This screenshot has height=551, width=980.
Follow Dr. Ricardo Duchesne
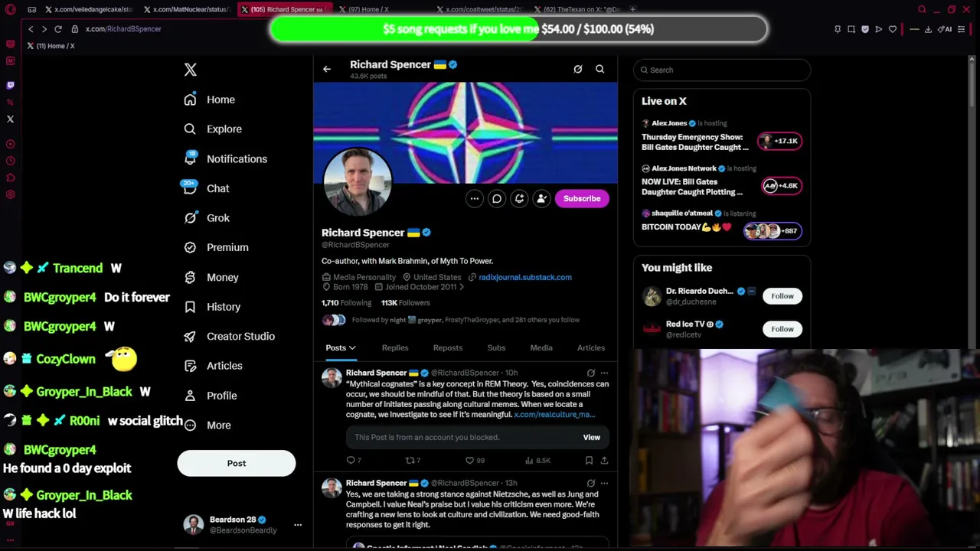pos(782,296)
